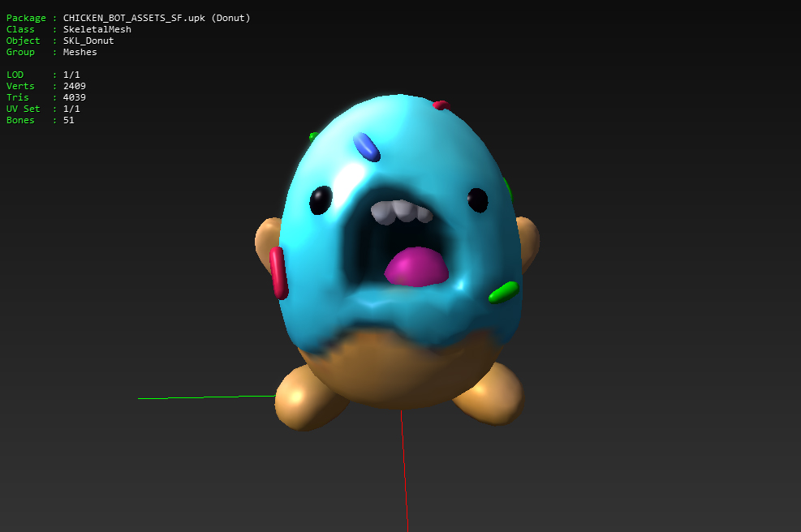Click the Verts count 2409
Image resolution: width=801 pixels, height=532 pixels.
(x=74, y=86)
